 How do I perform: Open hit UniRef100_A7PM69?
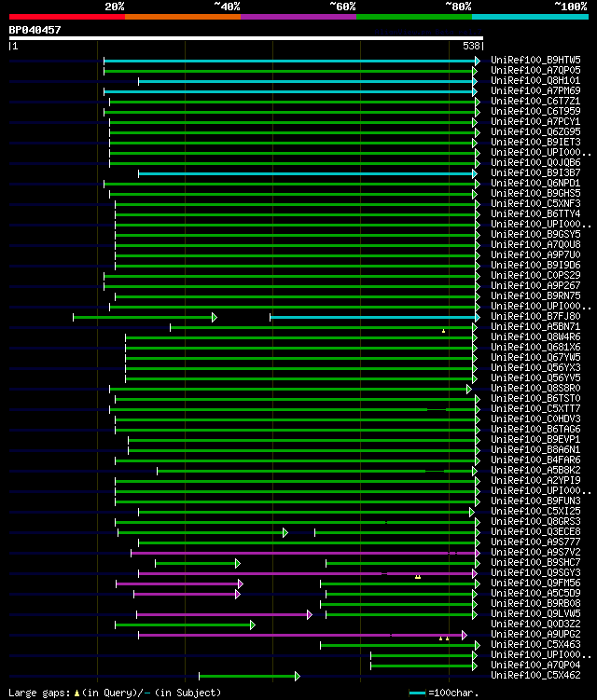(535, 91)
